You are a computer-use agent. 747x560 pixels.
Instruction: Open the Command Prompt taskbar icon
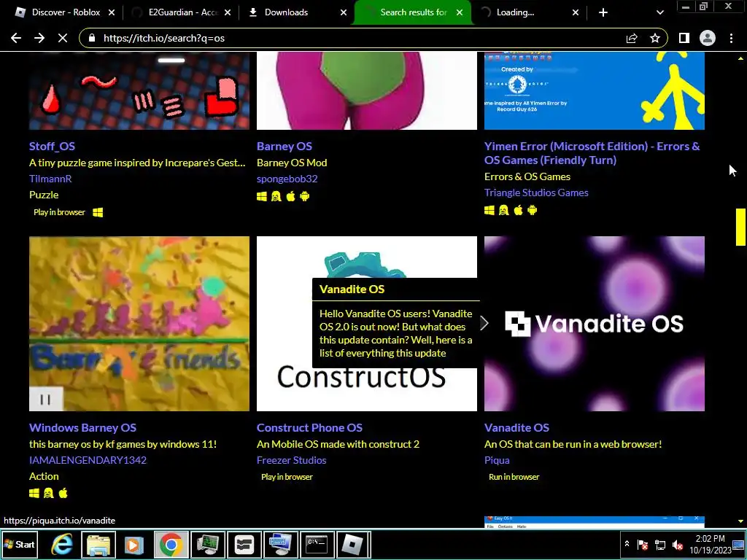[x=317, y=544]
